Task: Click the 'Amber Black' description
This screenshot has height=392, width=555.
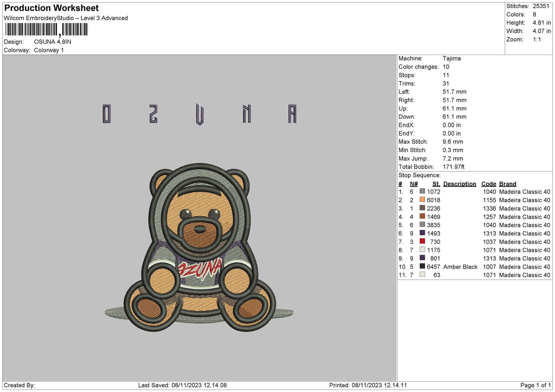Action: (x=460, y=267)
